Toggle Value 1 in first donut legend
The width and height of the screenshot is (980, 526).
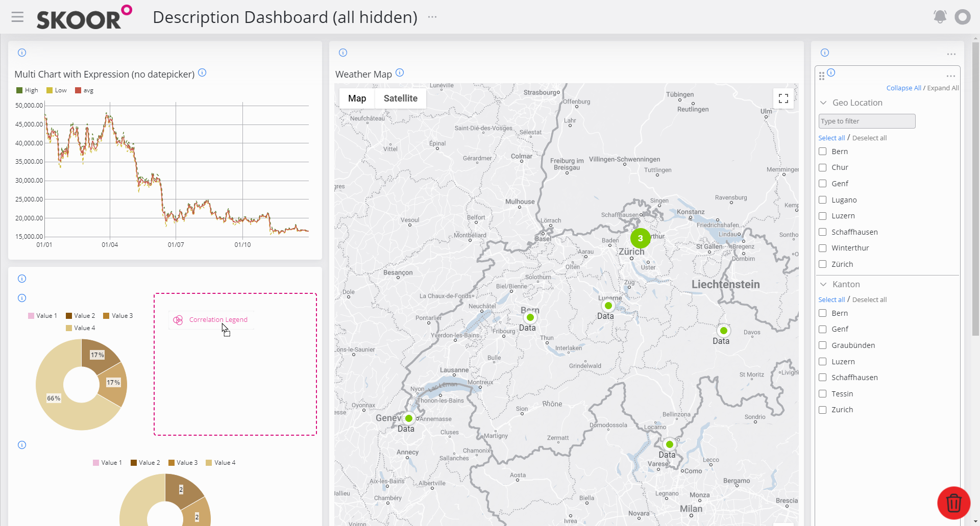point(42,316)
